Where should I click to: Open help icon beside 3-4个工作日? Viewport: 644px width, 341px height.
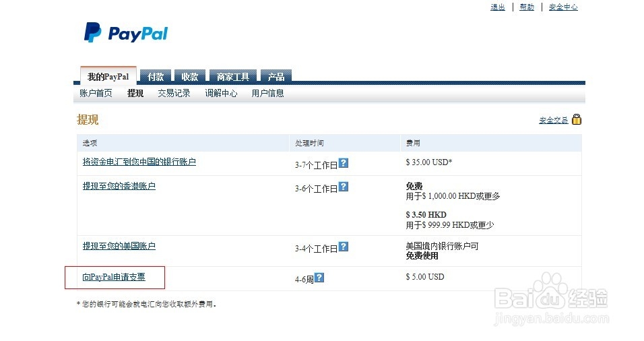344,247
